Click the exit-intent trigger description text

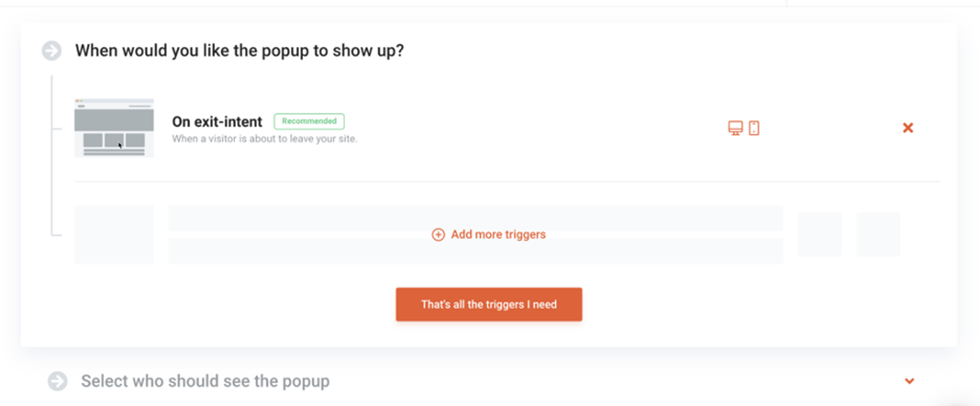coord(265,139)
